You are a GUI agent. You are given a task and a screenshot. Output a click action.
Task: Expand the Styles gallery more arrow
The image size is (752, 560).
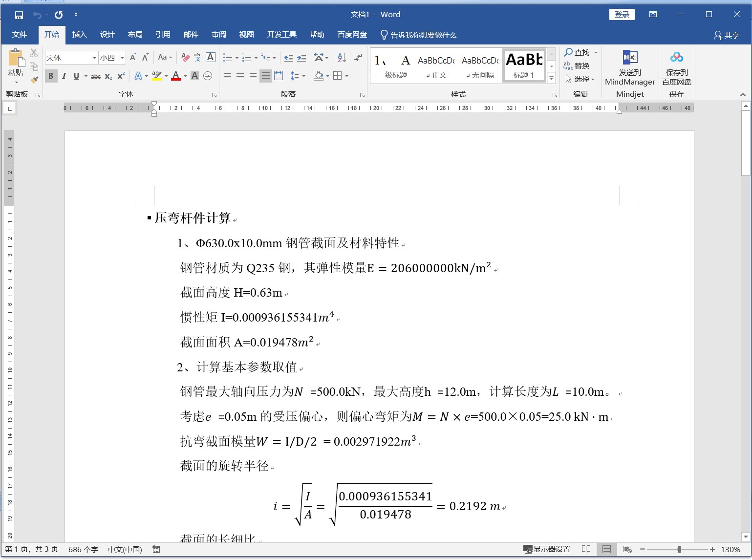(551, 78)
